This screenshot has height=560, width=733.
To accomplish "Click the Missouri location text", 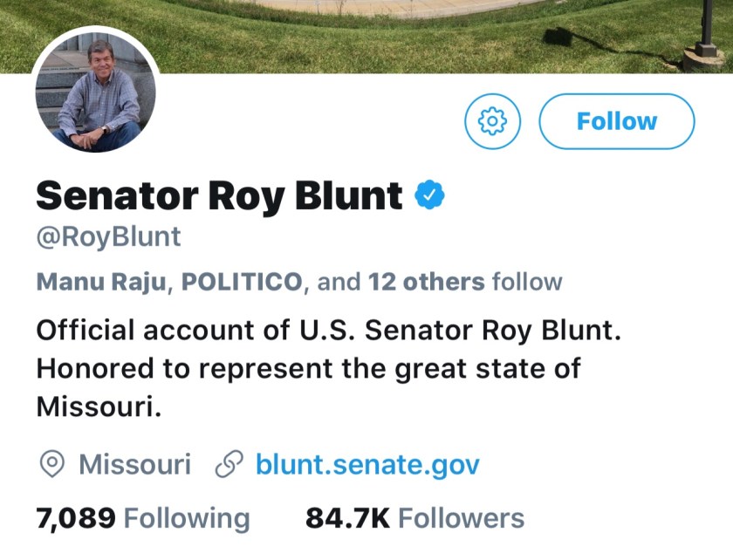I will tap(134, 464).
